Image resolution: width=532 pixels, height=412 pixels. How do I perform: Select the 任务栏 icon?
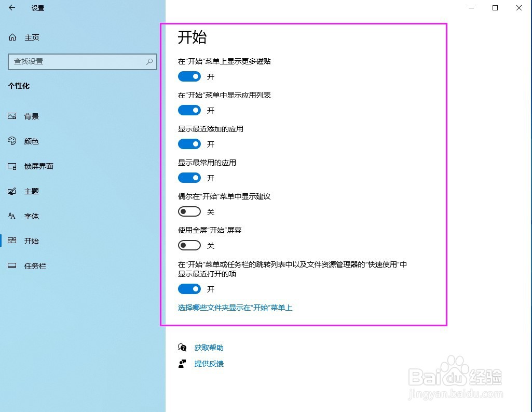pyautogui.click(x=12, y=265)
